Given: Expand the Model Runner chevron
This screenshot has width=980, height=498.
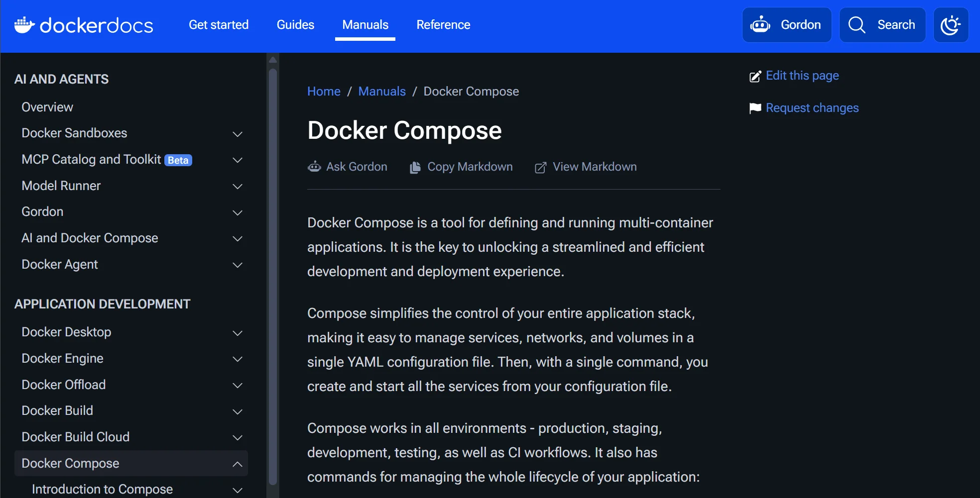Looking at the screenshot, I should tap(238, 187).
